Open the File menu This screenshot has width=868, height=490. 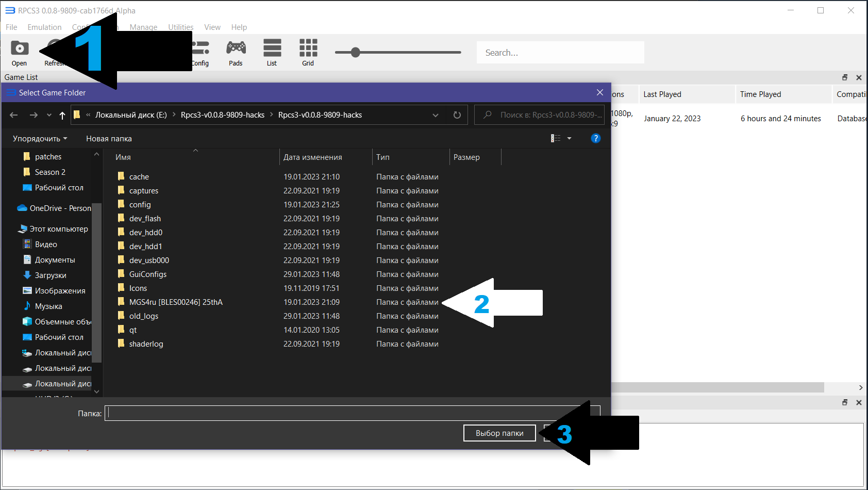tap(11, 27)
